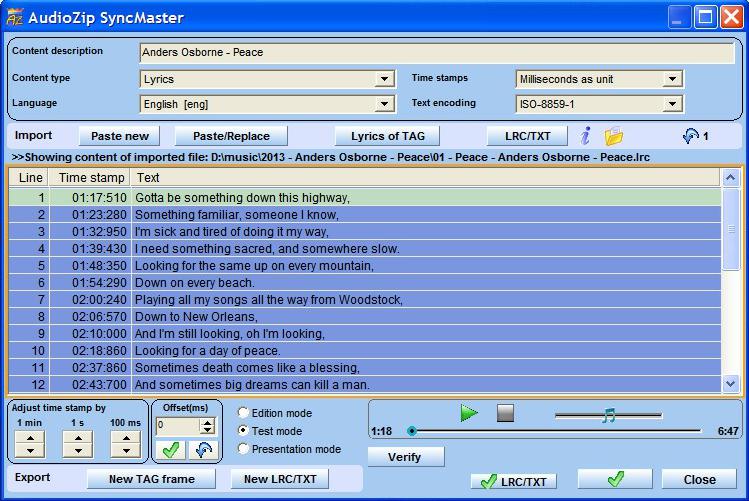Select row 'Down to New Orleans,'
This screenshot has height=501, width=749.
pyautogui.click(x=365, y=317)
